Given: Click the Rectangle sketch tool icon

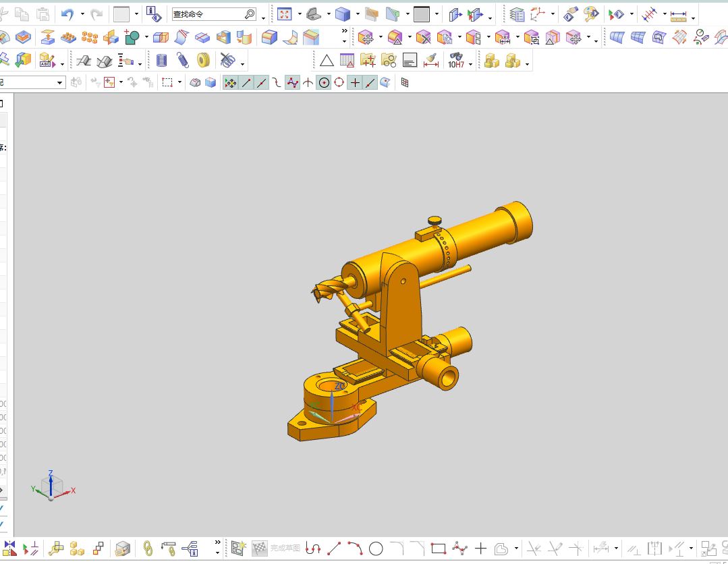Looking at the screenshot, I should tap(439, 548).
